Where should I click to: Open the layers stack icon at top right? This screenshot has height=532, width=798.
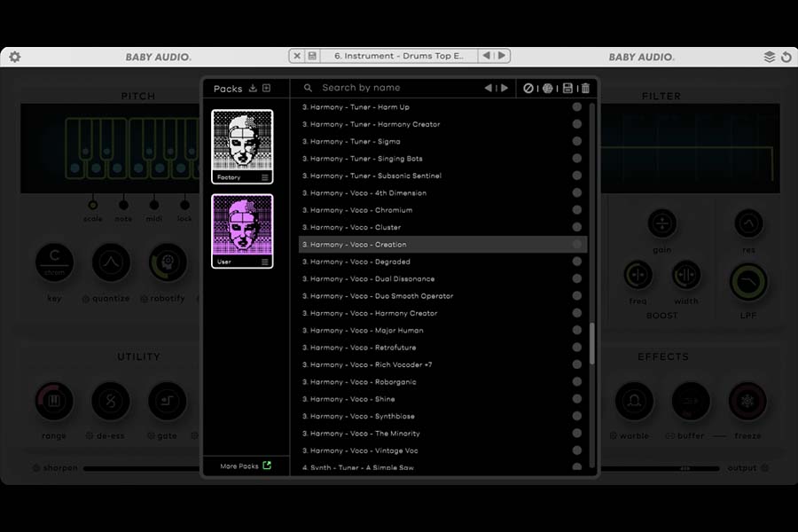[770, 57]
